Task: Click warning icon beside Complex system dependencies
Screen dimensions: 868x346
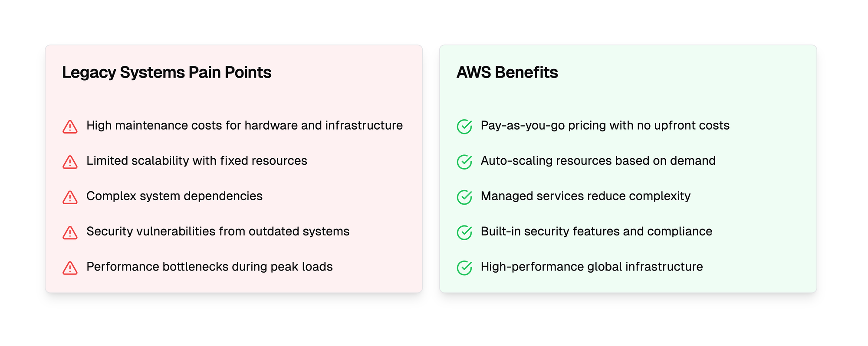Action: (x=70, y=198)
